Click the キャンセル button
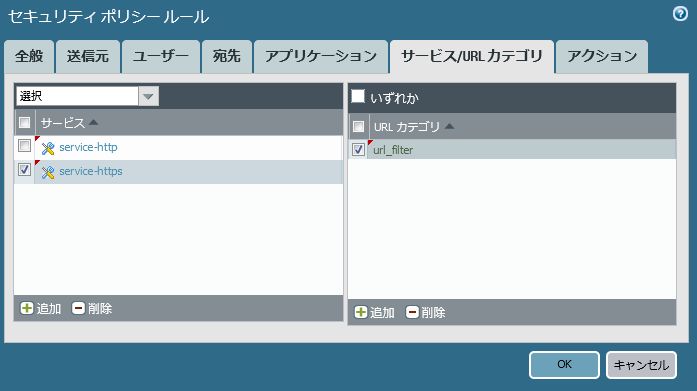Screen dimensions: 697x391 (x=641, y=365)
